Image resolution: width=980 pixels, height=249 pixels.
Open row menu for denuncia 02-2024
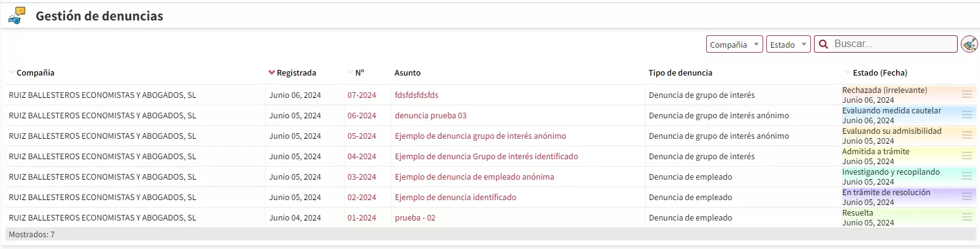pyautogui.click(x=967, y=196)
